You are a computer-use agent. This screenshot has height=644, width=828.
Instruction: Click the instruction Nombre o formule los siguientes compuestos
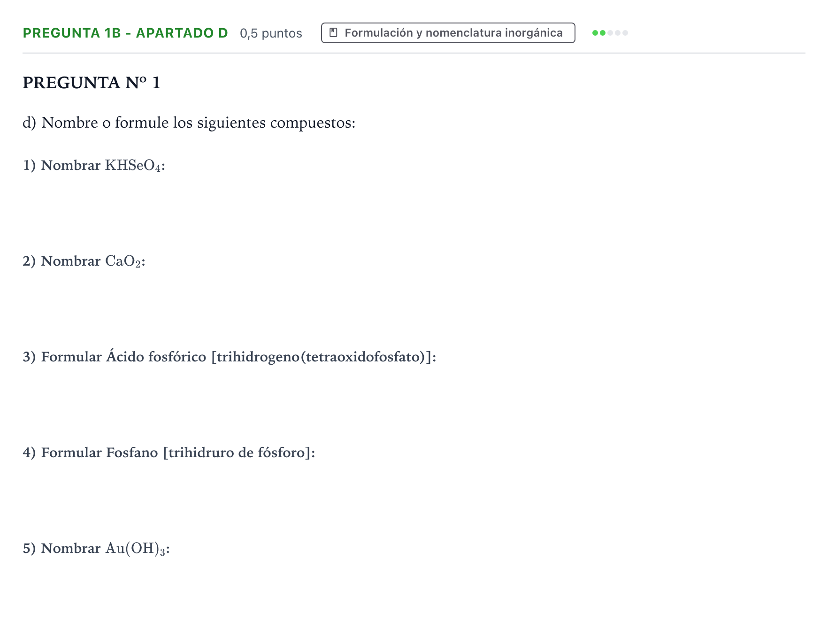click(189, 123)
